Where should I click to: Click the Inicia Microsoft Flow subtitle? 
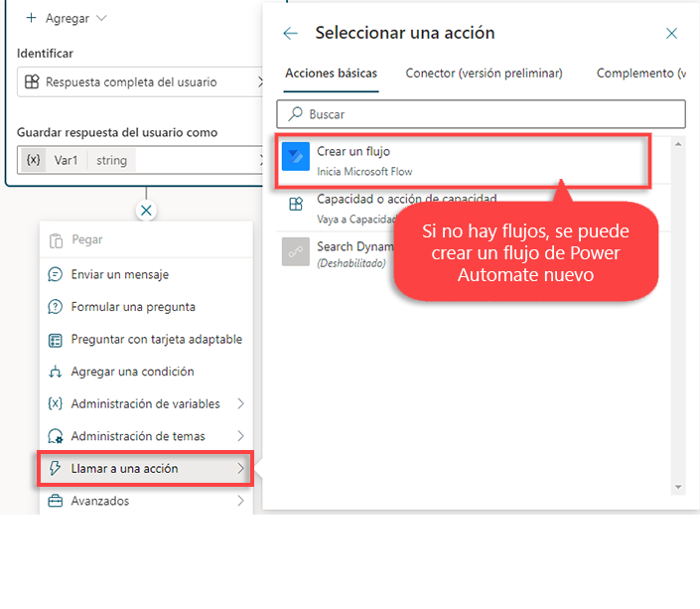[x=364, y=172]
